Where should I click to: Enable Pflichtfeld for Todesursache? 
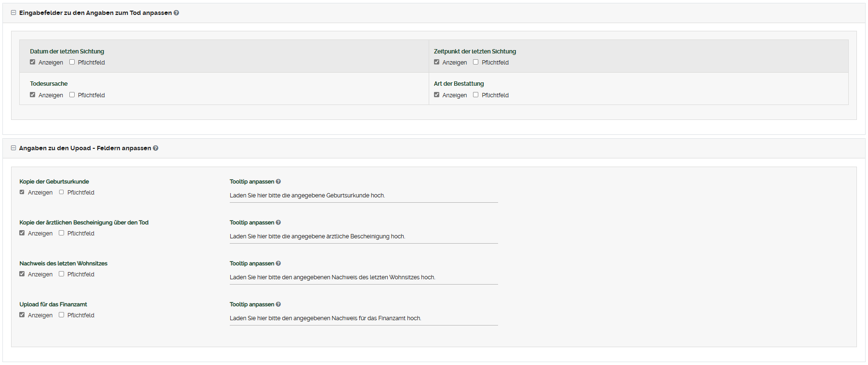click(72, 95)
